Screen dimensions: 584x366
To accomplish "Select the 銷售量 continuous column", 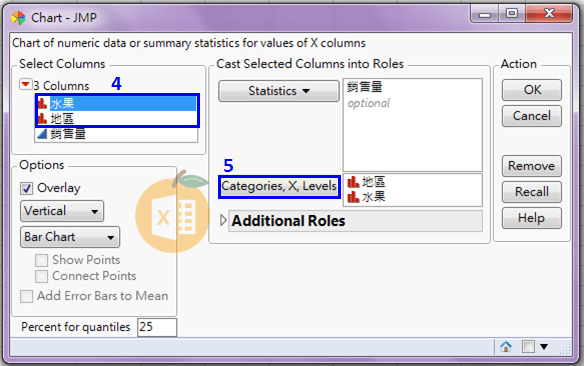I will (x=116, y=134).
